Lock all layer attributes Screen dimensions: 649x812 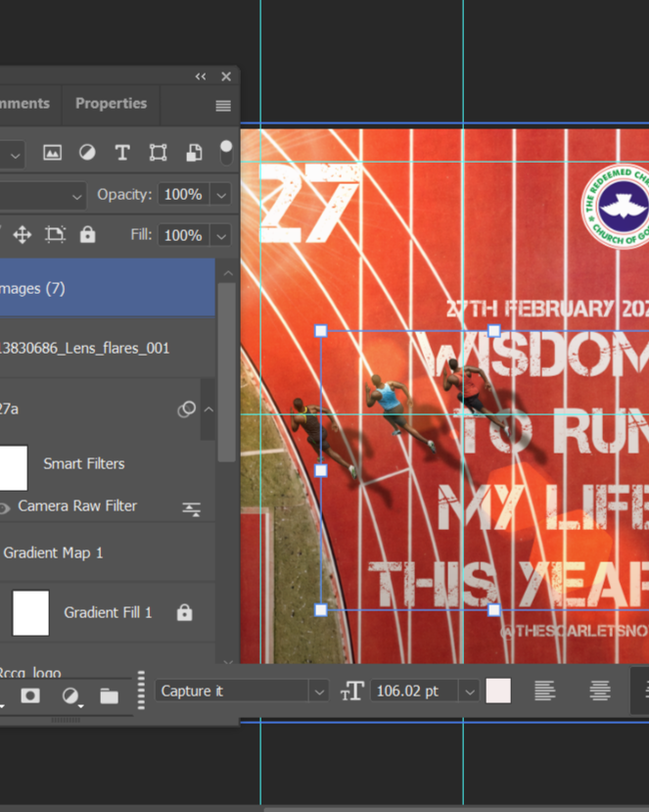pyautogui.click(x=87, y=235)
